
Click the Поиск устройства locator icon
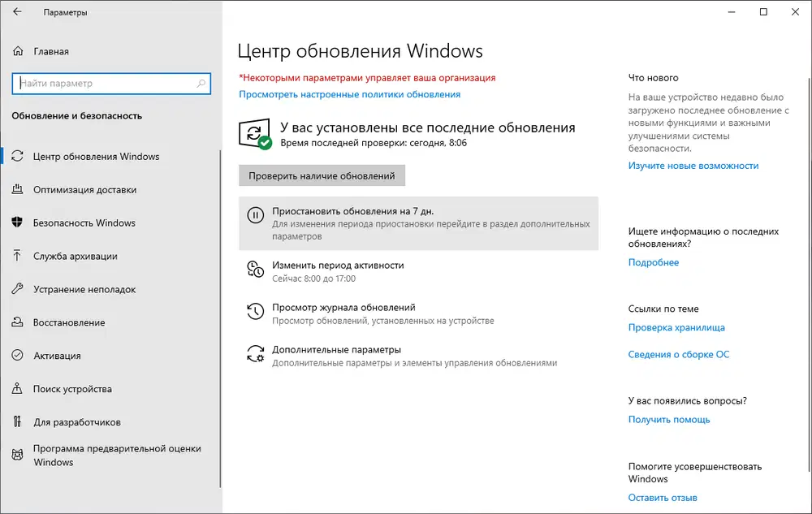click(19, 389)
